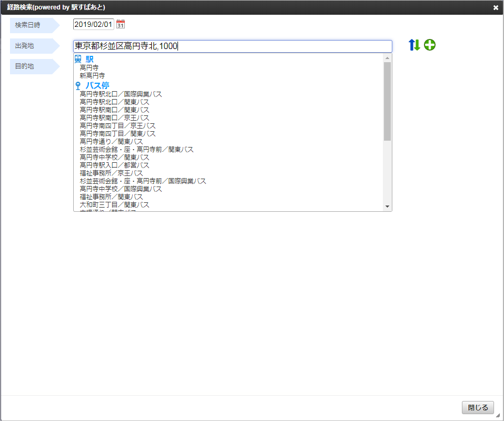Image resolution: width=504 pixels, height=421 pixels.
Task: Choose 高円寺駅北口／国際興業バス
Action: point(121,94)
